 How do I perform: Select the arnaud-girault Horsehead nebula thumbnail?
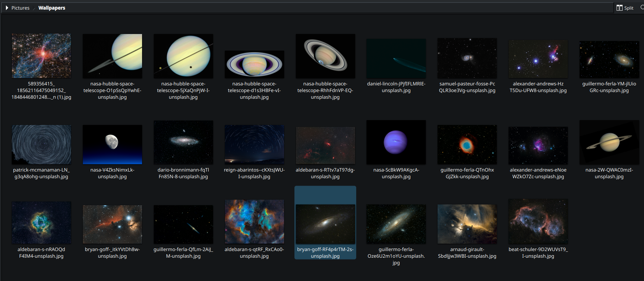467,224
